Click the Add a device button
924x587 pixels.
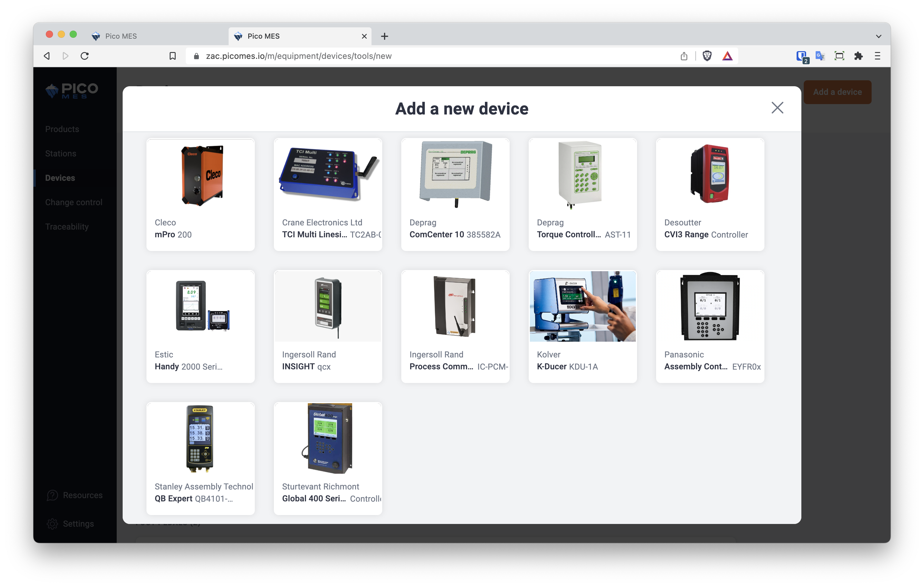coord(837,92)
